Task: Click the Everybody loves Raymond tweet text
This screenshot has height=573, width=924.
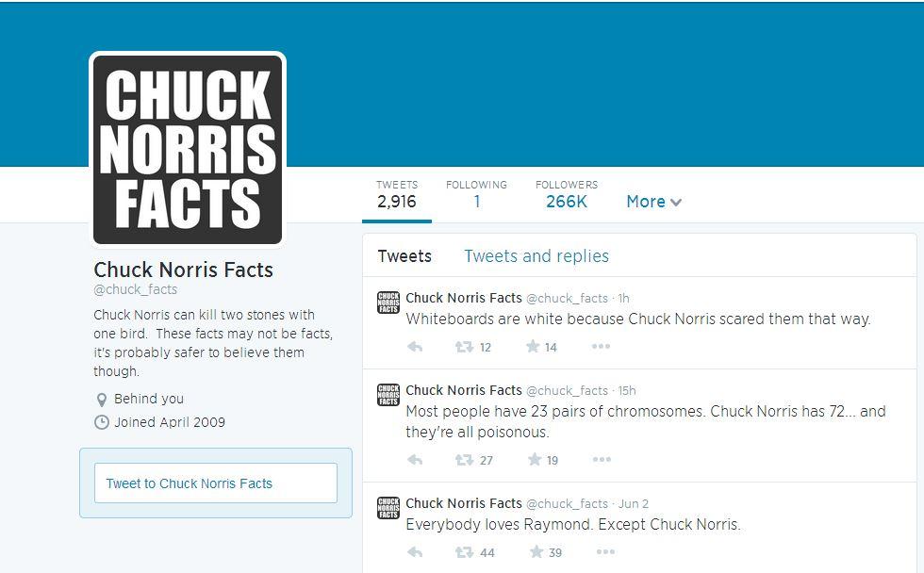Action: tap(573, 525)
